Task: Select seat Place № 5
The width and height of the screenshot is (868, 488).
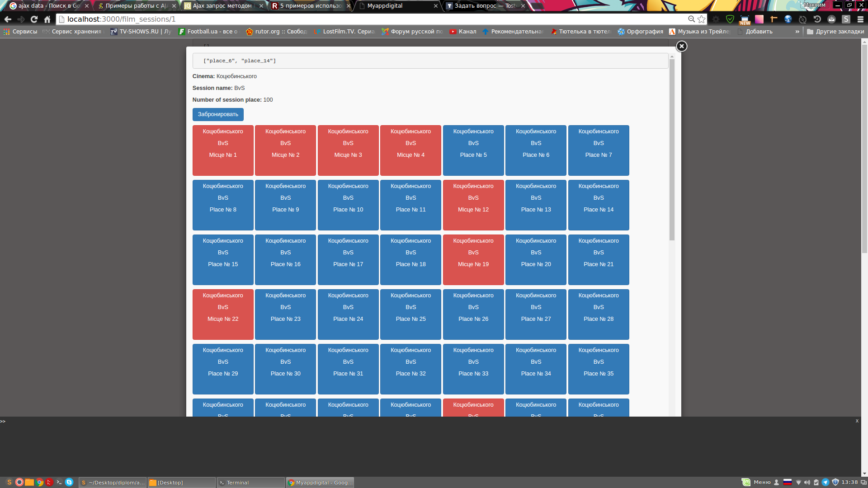Action: tap(473, 150)
